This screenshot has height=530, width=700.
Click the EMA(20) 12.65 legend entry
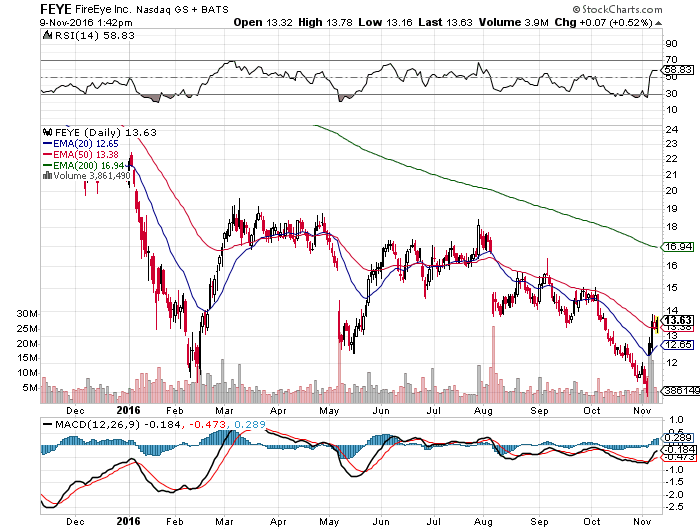point(81,144)
